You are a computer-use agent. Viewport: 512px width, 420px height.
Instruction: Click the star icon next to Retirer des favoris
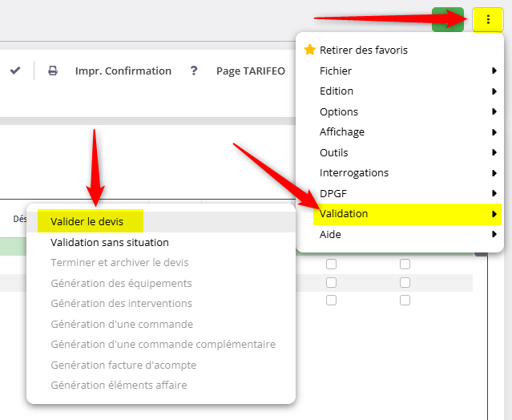click(x=309, y=50)
